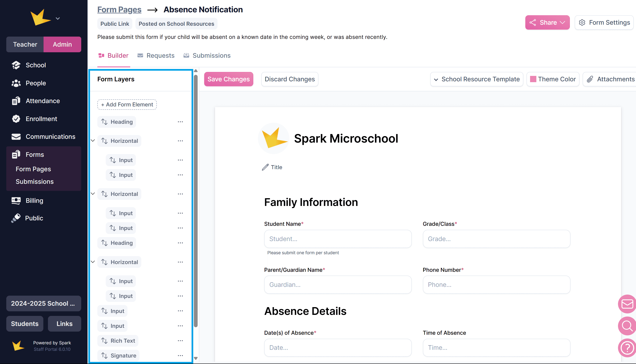
Task: Open the school logo dropdown chevron
Action: (58, 18)
